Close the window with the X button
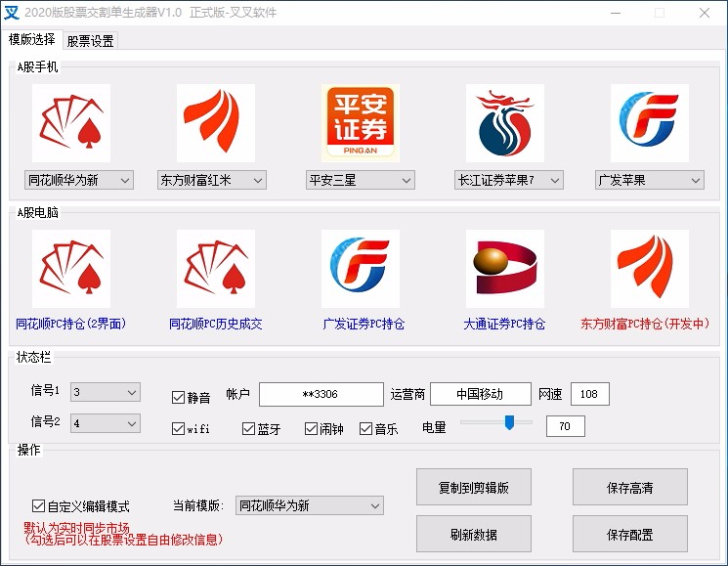The image size is (728, 566). 705,13
